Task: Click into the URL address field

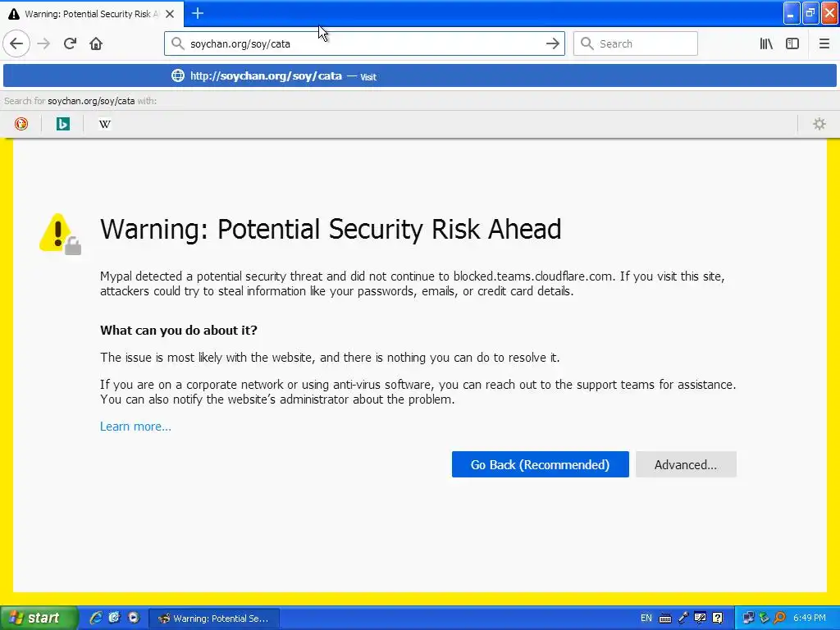Action: click(364, 44)
